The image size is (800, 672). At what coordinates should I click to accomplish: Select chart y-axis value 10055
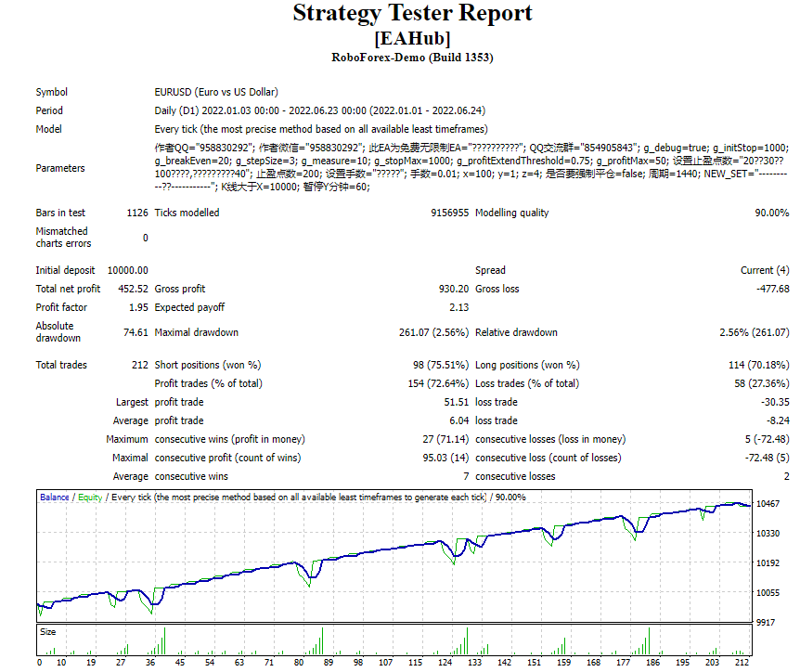(768, 592)
